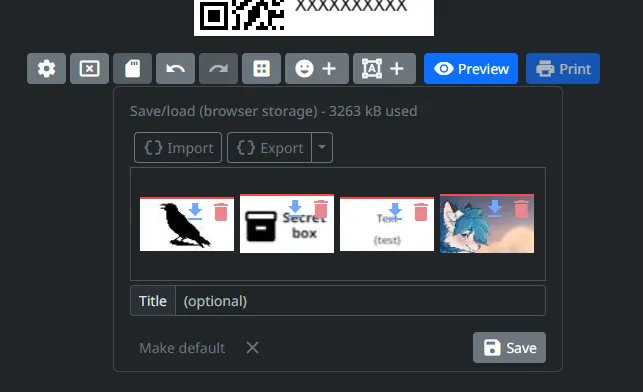Click the redo arrow button

[219, 68]
